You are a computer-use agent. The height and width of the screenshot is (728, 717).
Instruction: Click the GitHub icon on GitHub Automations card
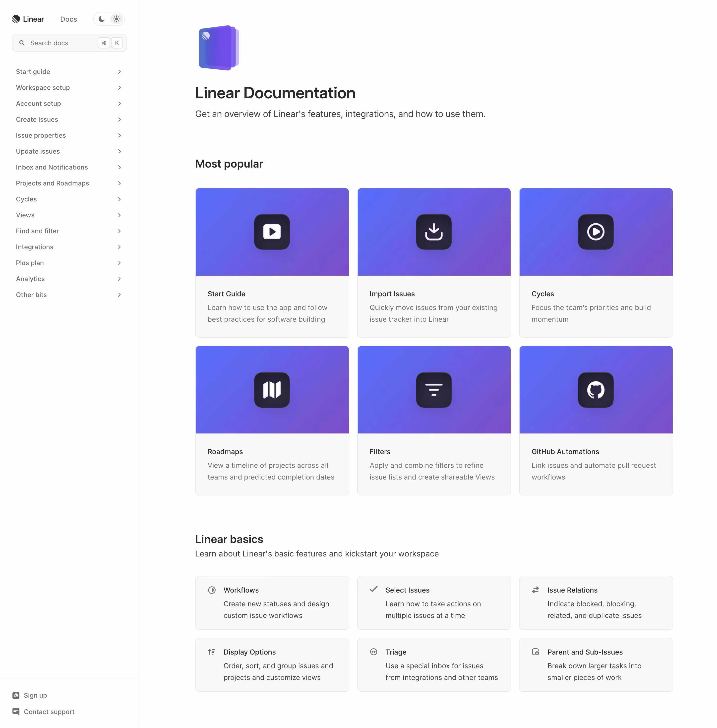(x=596, y=390)
